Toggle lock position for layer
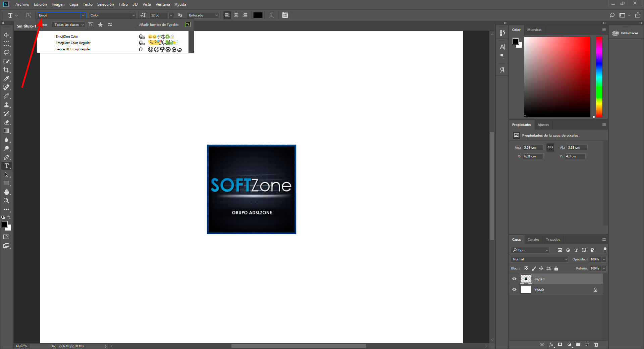The image size is (644, 349). (x=541, y=268)
